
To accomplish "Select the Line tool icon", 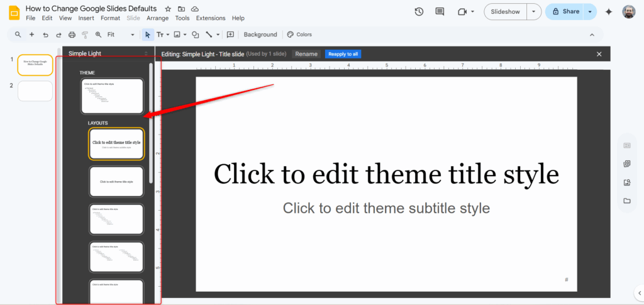I will click(209, 35).
